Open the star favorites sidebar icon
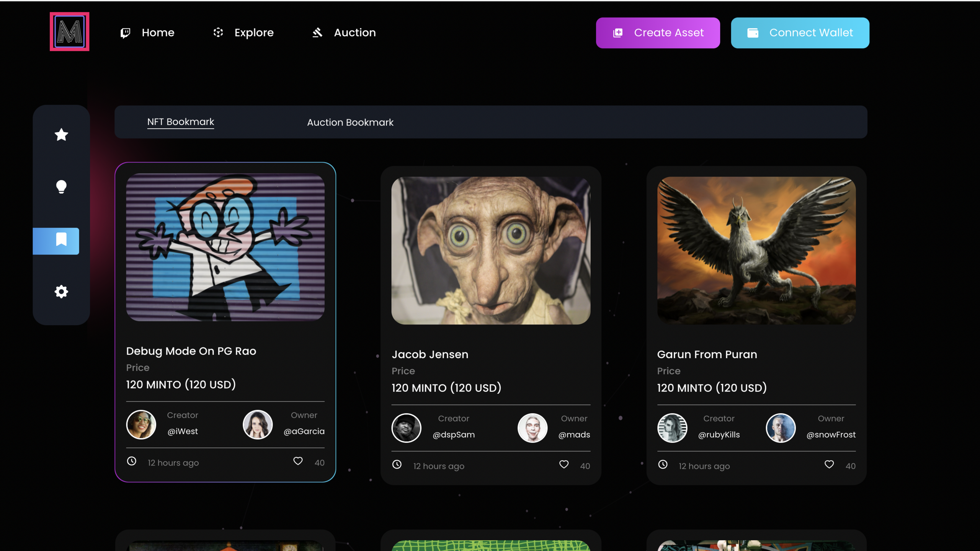980x551 pixels. click(x=61, y=135)
